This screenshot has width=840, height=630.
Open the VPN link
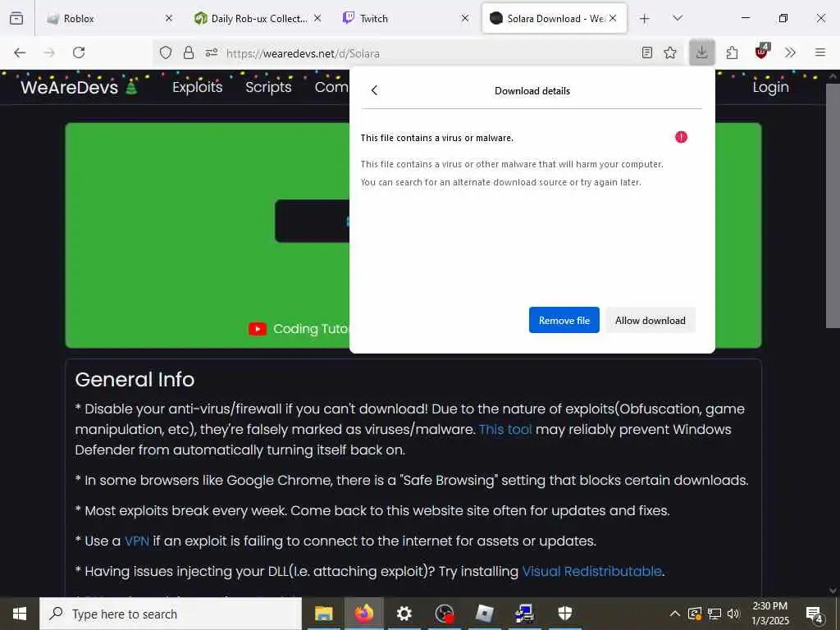click(x=137, y=541)
